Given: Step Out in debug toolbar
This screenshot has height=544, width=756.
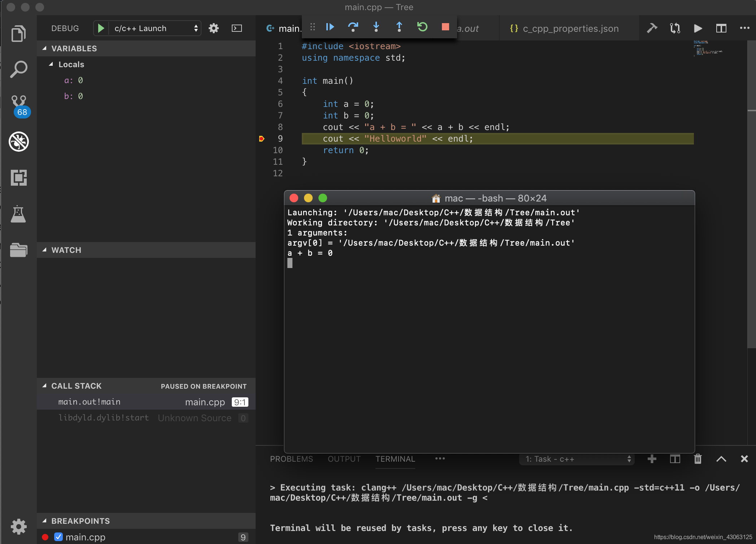Looking at the screenshot, I should point(399,27).
